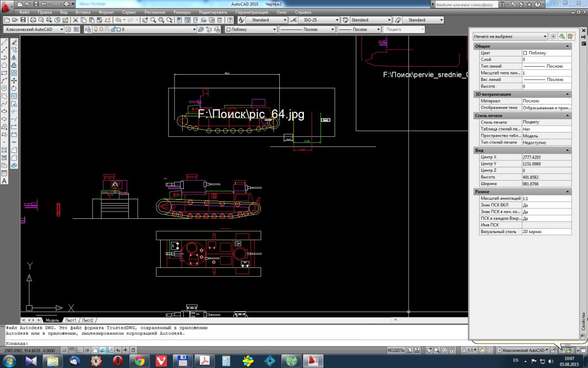Select the Move tool

click(14, 80)
